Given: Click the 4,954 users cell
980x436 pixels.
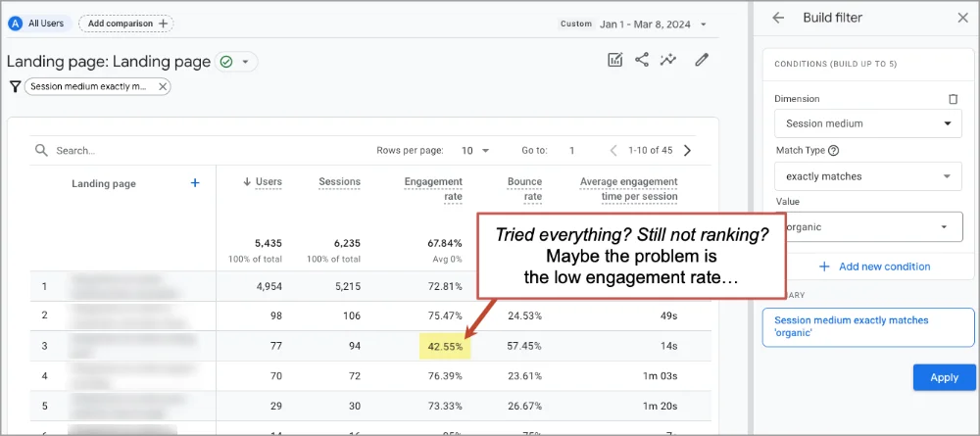Looking at the screenshot, I should [269, 287].
